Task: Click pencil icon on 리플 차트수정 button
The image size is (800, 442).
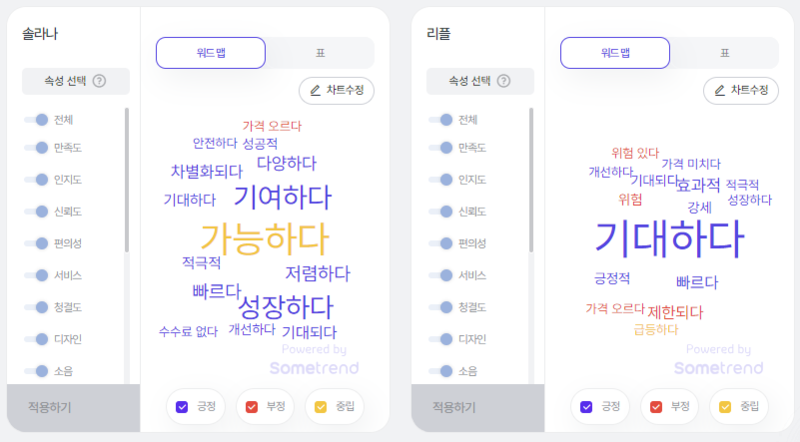Action: pos(719,90)
